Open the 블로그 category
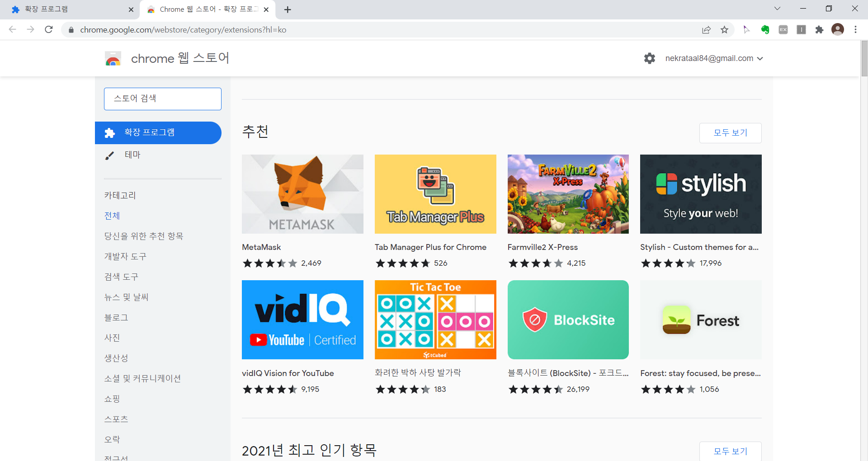This screenshot has height=461, width=868. click(x=116, y=318)
